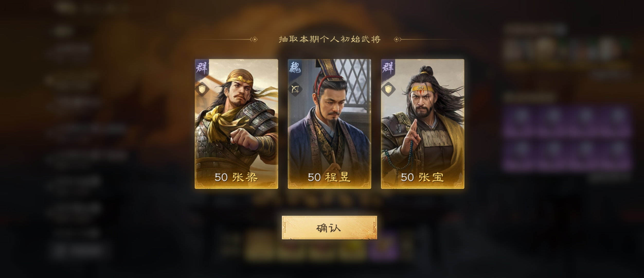Click the bow troop icon on 程昱's card
The width and height of the screenshot is (644, 278).
point(295,89)
